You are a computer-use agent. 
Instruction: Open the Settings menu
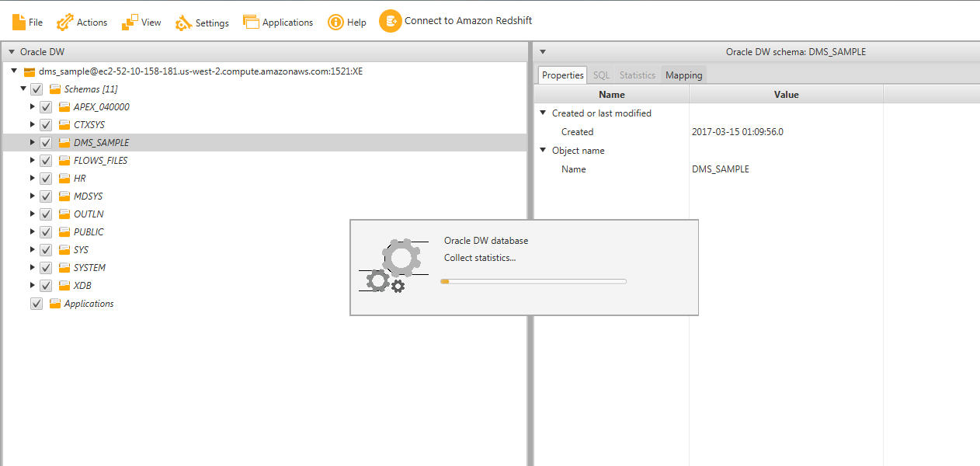[x=202, y=23]
